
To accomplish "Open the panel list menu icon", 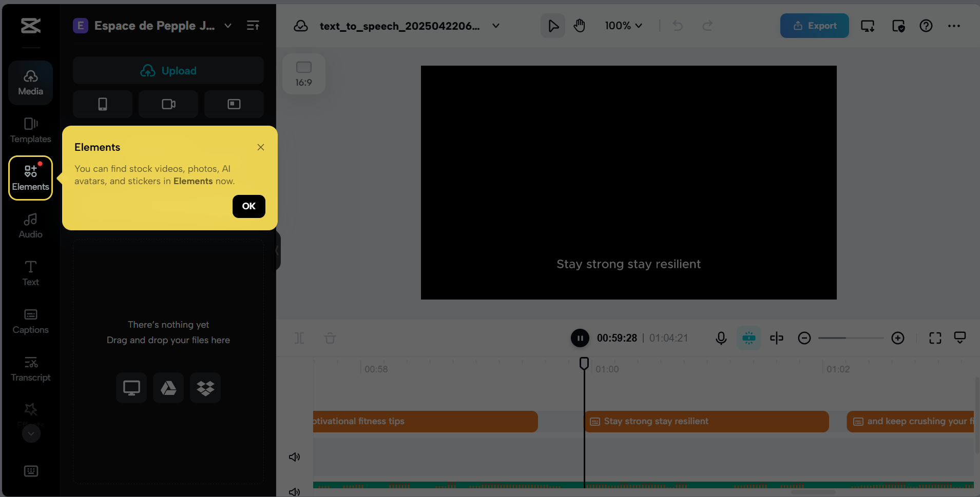I will pos(253,26).
